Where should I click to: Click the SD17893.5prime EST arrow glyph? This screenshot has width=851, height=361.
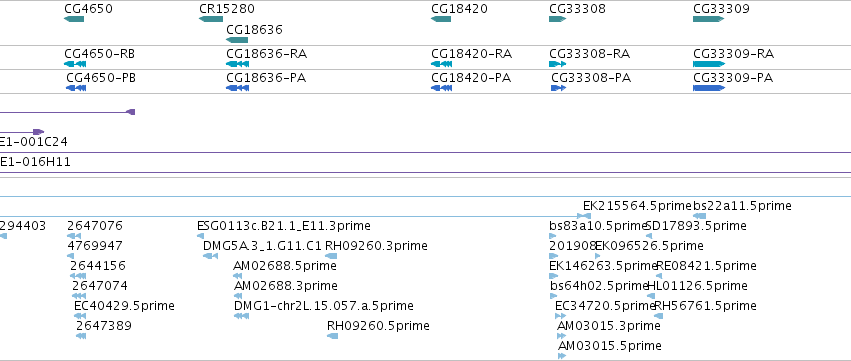pos(649,236)
